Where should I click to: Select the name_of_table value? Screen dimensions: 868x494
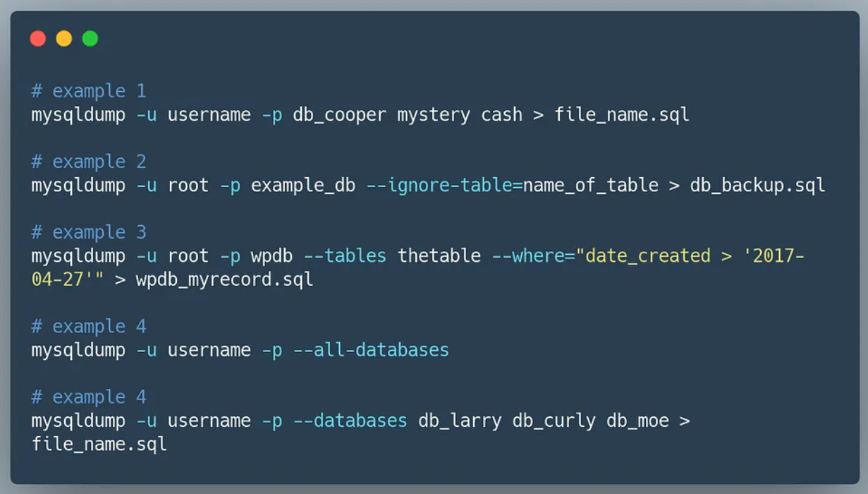point(590,186)
